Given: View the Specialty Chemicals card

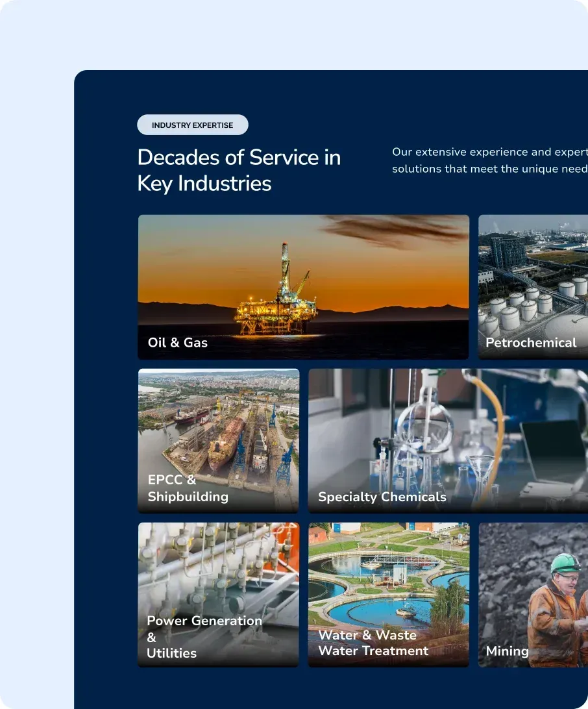Looking at the screenshot, I should point(448,441).
